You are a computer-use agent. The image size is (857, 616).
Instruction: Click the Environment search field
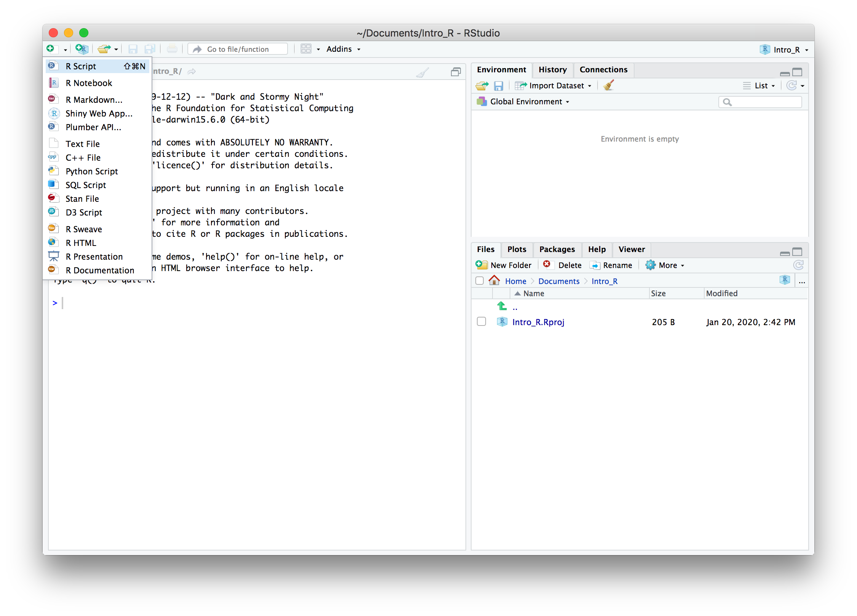(760, 102)
